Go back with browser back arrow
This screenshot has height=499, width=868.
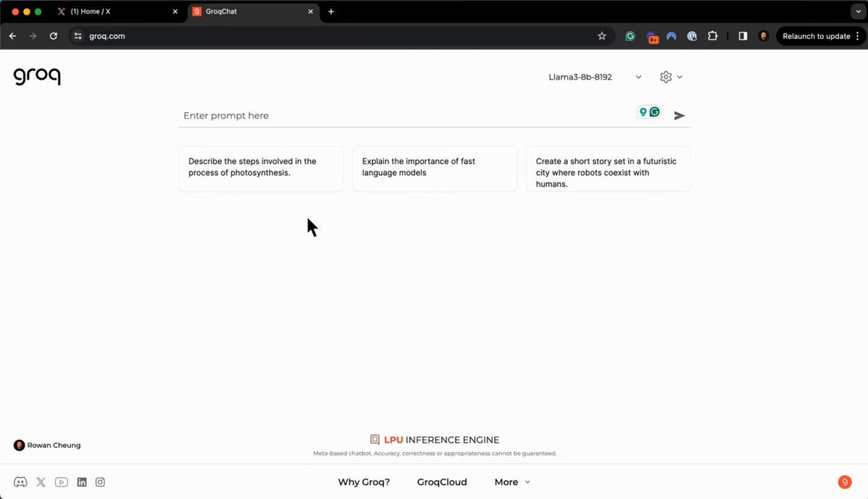point(12,36)
